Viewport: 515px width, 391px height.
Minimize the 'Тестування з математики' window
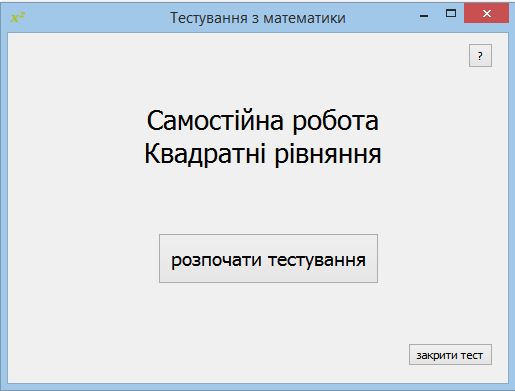[424, 15]
